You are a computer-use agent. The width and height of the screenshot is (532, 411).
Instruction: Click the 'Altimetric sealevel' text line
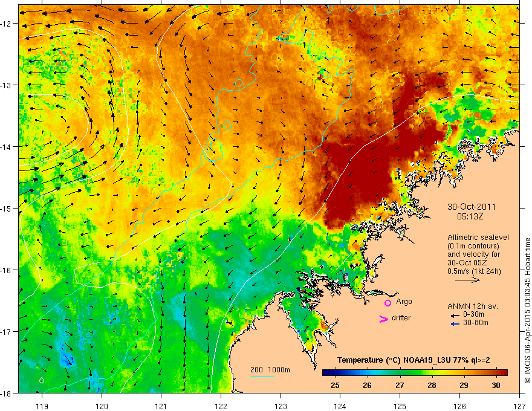pyautogui.click(x=478, y=238)
